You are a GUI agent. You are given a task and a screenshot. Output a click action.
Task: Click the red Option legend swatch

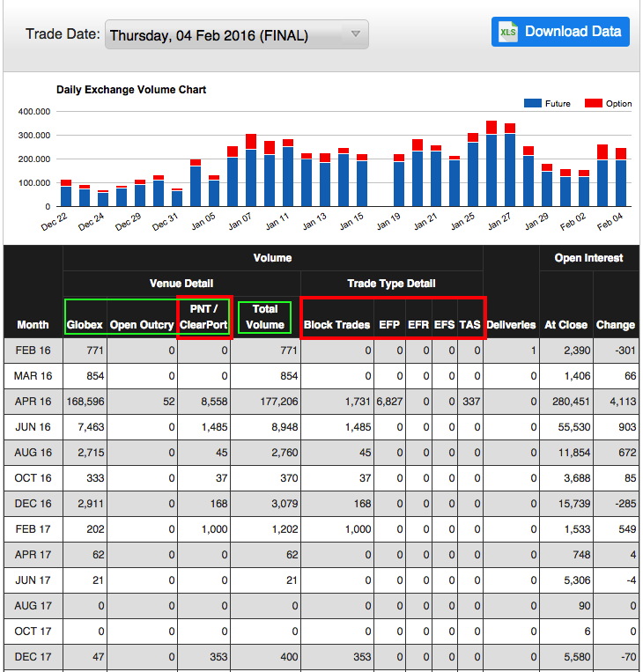click(x=594, y=103)
